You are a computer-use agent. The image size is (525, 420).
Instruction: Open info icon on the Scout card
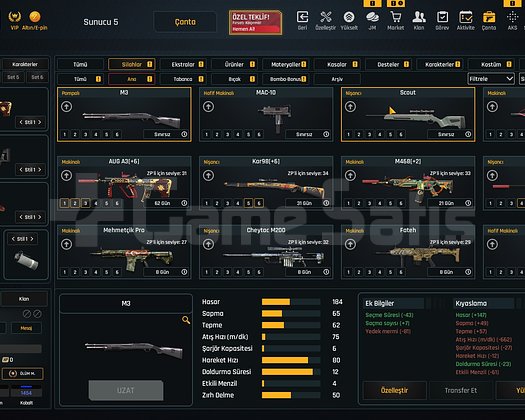pyautogui.click(x=468, y=134)
